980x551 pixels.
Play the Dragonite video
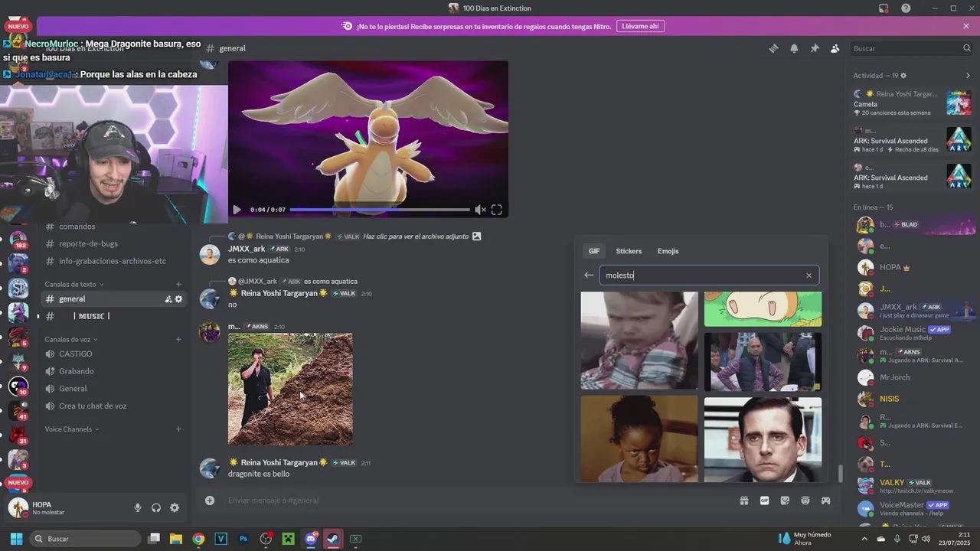[237, 210]
